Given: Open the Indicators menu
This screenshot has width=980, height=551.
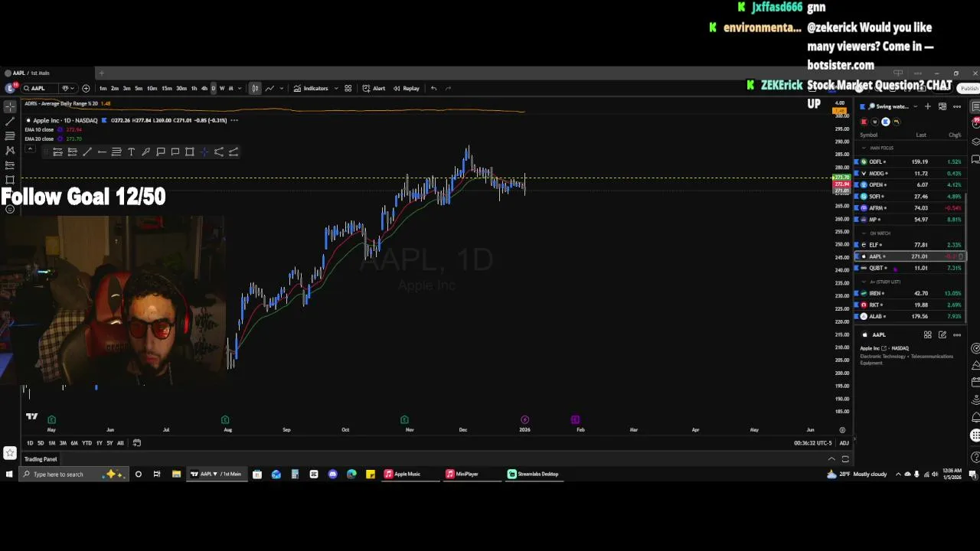Looking at the screenshot, I should [311, 88].
